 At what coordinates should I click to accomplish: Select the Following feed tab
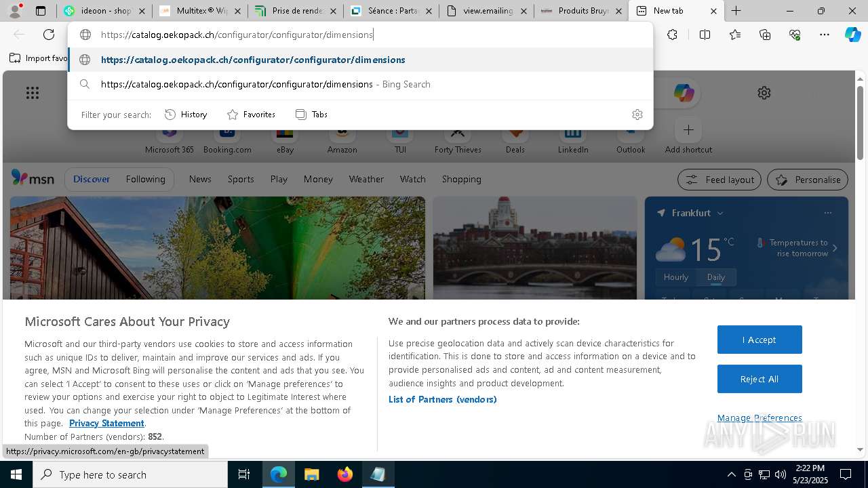[x=145, y=179]
